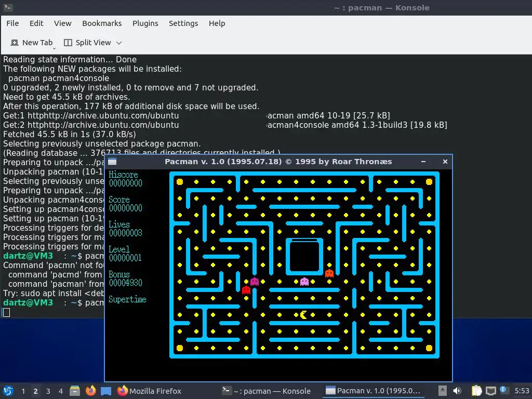Screen dimensions: 532x399
Task: Open the Plugins menu in Konsole
Action: click(x=145, y=23)
